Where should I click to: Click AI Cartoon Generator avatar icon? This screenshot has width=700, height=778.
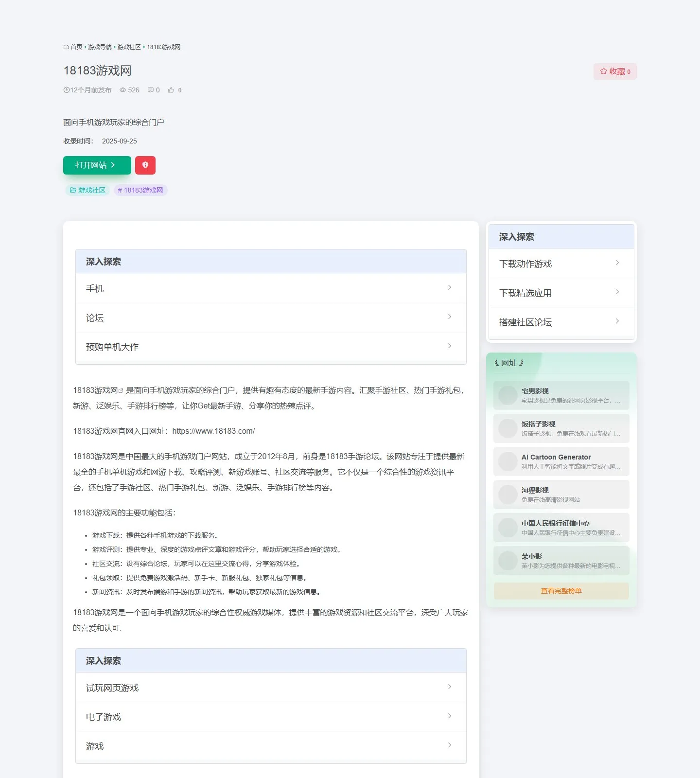point(507,461)
